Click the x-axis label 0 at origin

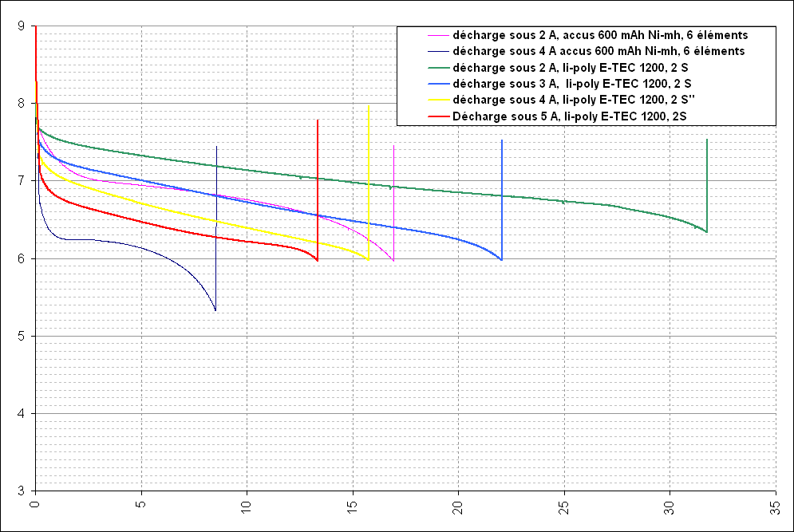point(36,504)
